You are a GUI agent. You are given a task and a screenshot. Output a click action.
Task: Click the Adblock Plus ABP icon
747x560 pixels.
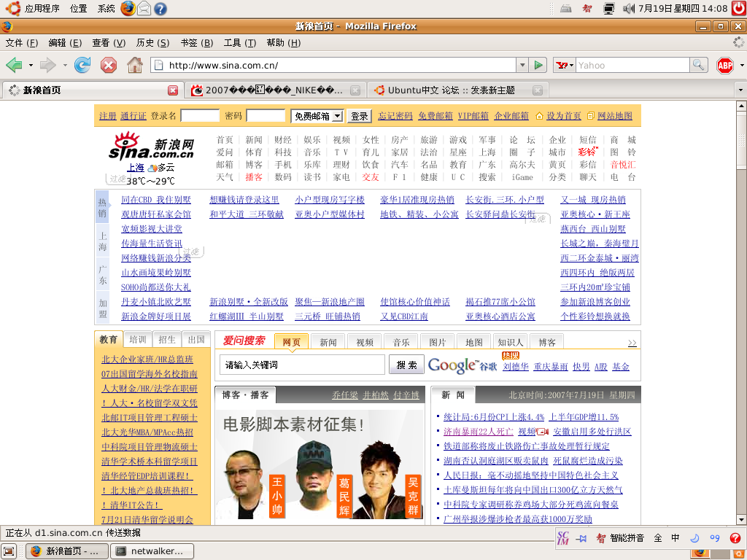click(x=725, y=65)
